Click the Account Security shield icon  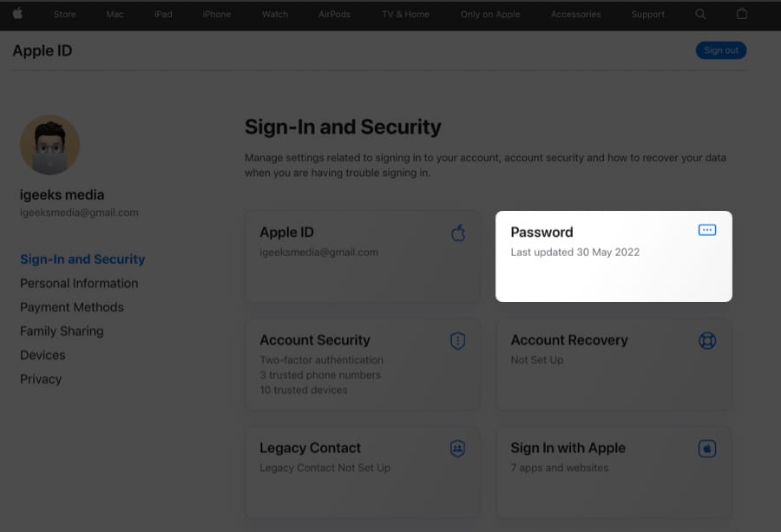click(x=457, y=341)
